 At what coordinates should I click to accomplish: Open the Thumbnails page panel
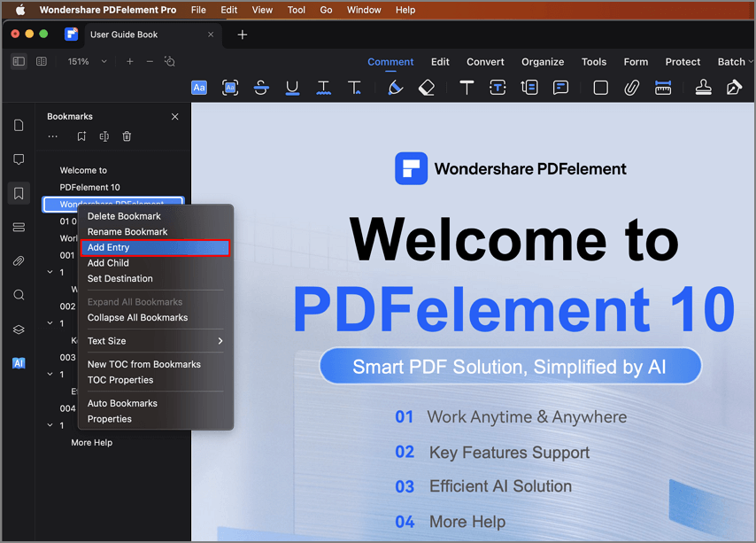tap(19, 126)
